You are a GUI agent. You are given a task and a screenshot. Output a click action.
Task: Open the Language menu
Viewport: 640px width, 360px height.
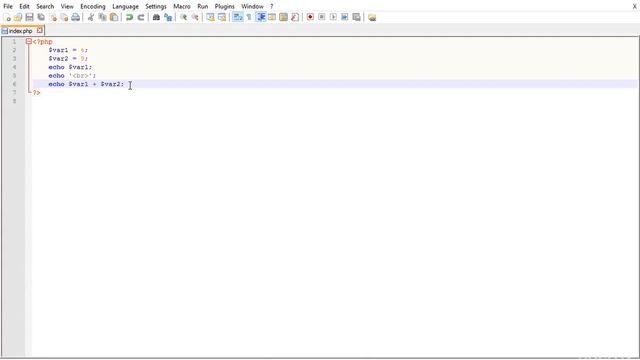point(125,6)
